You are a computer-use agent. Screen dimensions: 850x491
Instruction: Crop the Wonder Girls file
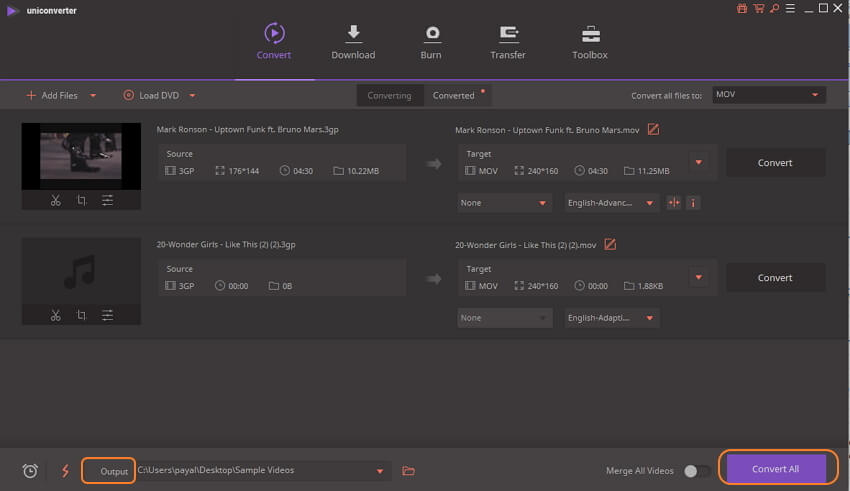(x=81, y=315)
